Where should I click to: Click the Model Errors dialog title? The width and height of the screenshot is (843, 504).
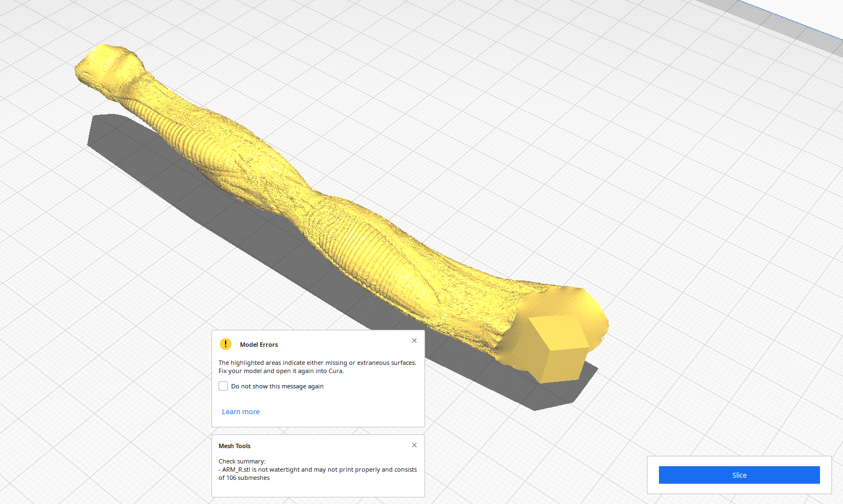(x=259, y=344)
